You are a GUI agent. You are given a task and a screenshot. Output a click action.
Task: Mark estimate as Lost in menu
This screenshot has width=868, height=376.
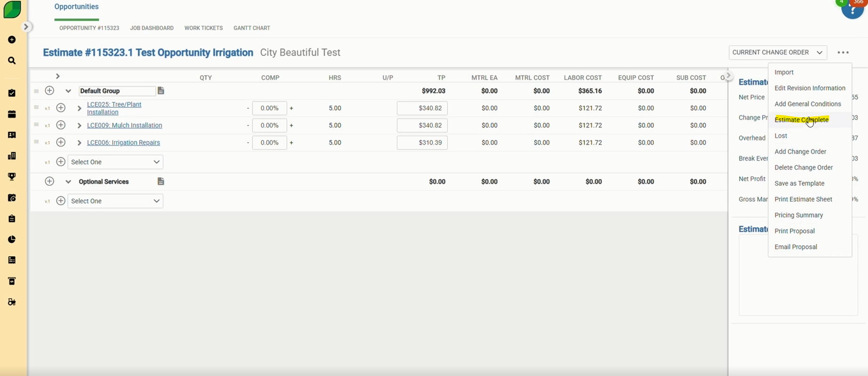tap(781, 136)
